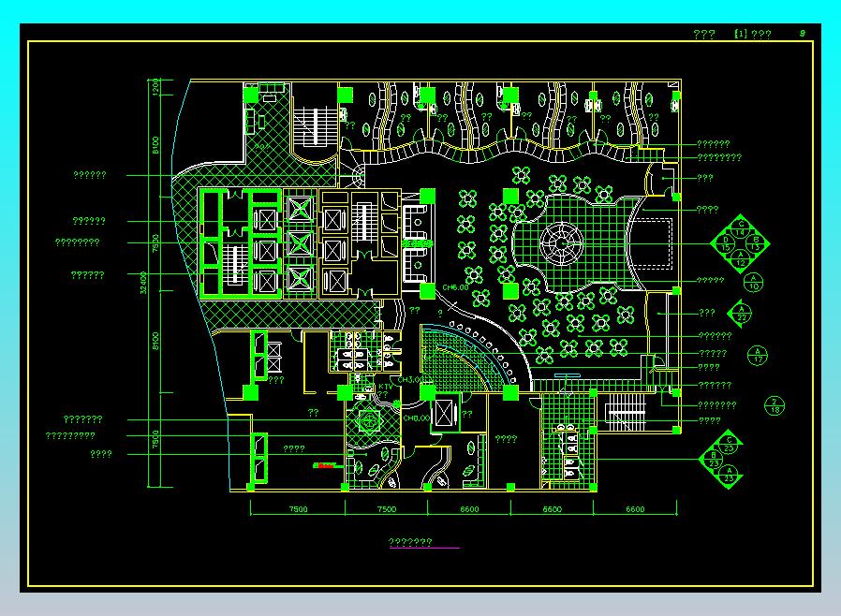Select the red marker object in the drawing
841x616 pixels.
(327, 465)
